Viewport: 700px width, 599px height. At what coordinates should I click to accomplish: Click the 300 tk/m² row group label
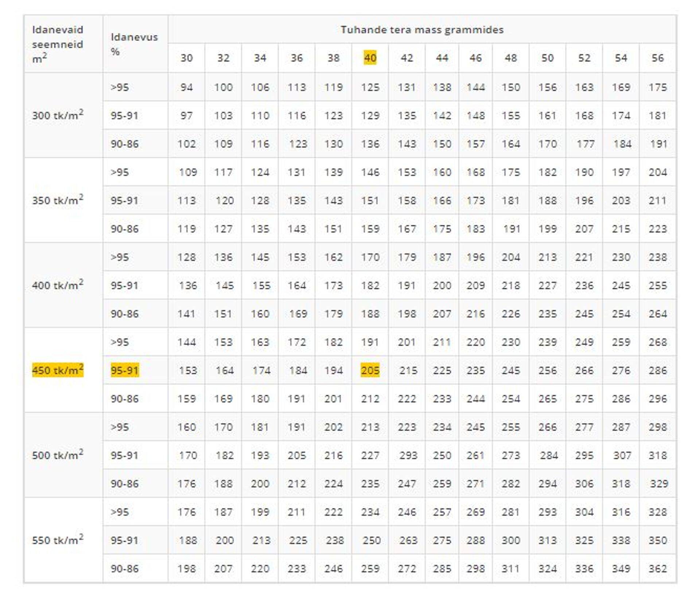pyautogui.click(x=58, y=116)
